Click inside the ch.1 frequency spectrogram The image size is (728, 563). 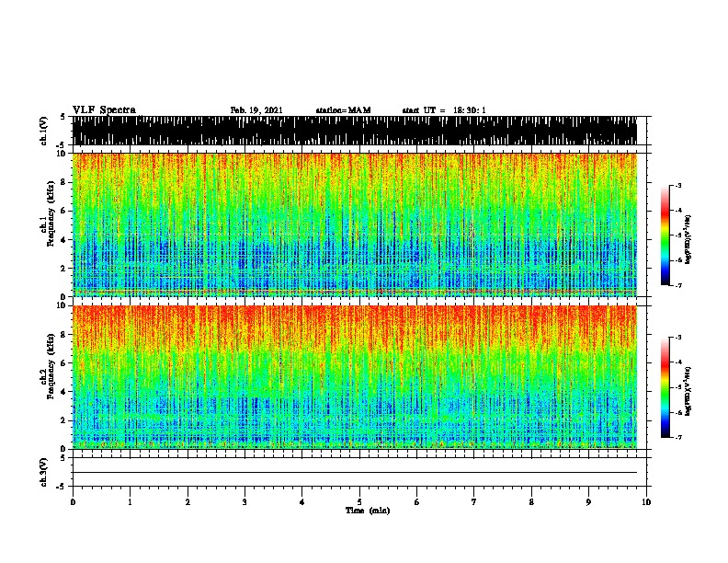point(355,224)
